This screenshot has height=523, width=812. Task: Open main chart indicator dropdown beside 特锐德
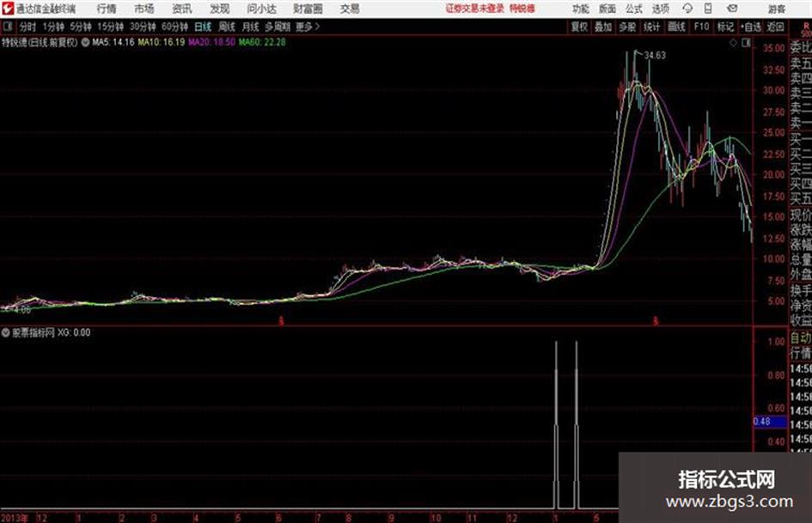click(85, 42)
